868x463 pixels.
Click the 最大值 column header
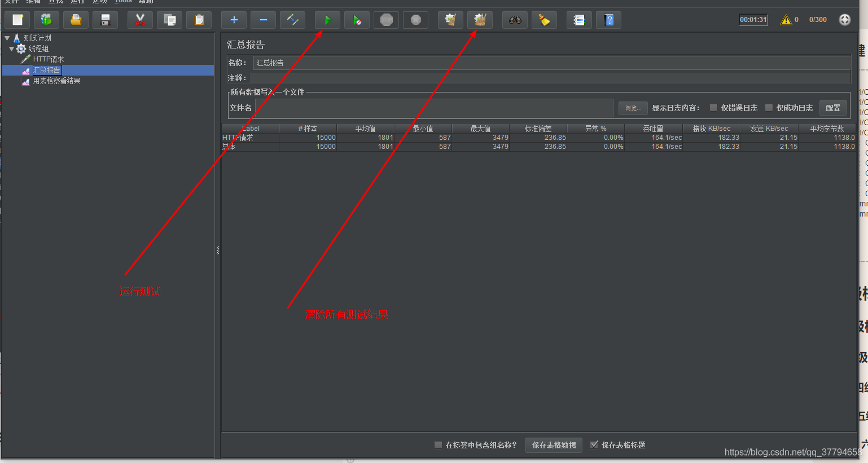[x=481, y=129]
